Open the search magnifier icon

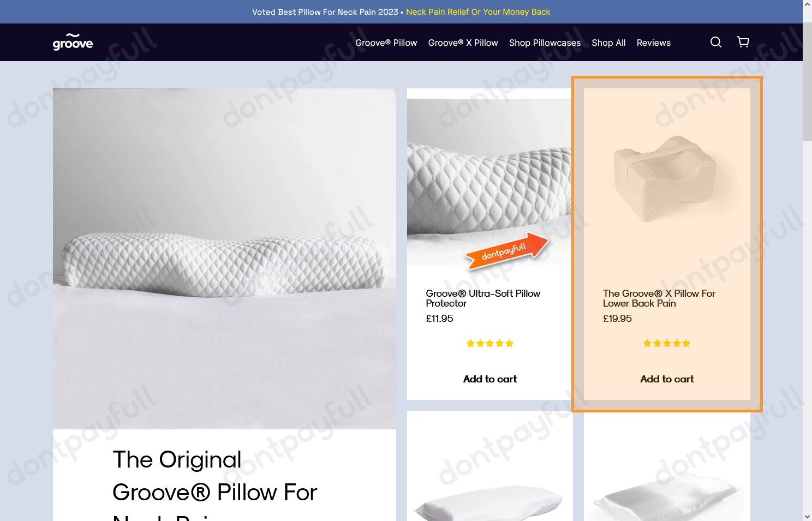[x=716, y=42]
